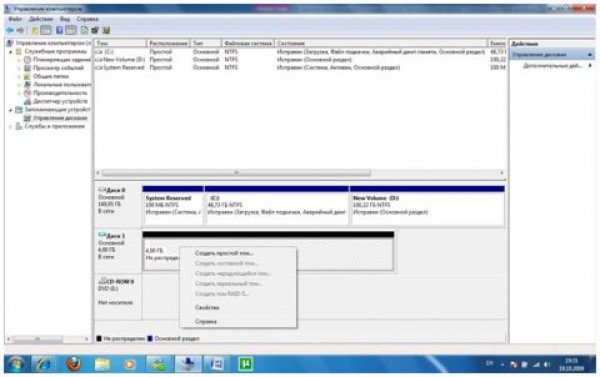Viewport: 600px width, 377px height.
Task: Collapse the Запоминающие устройства tree node
Action: pyautogui.click(x=11, y=110)
